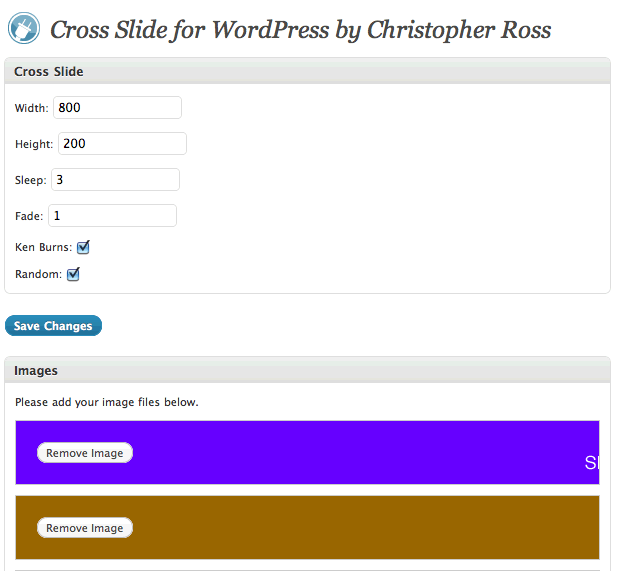The image size is (622, 571).
Task: Focus the Sleep value field
Action: (x=115, y=180)
